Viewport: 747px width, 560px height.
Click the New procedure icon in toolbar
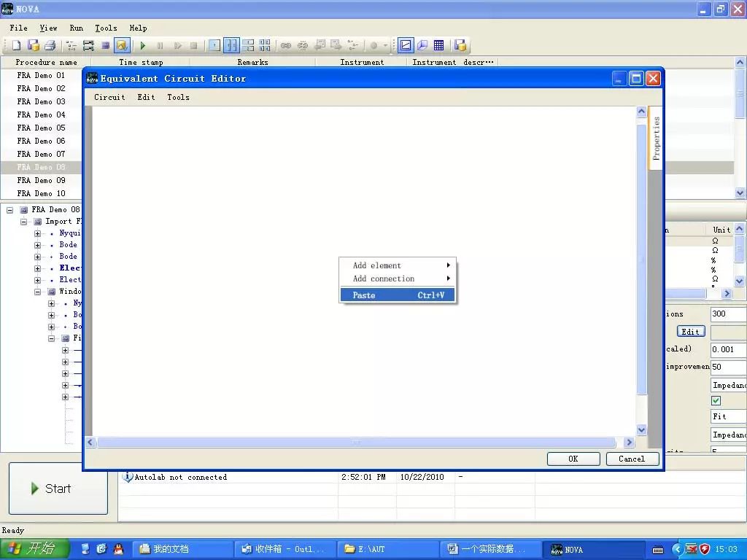(x=16, y=46)
